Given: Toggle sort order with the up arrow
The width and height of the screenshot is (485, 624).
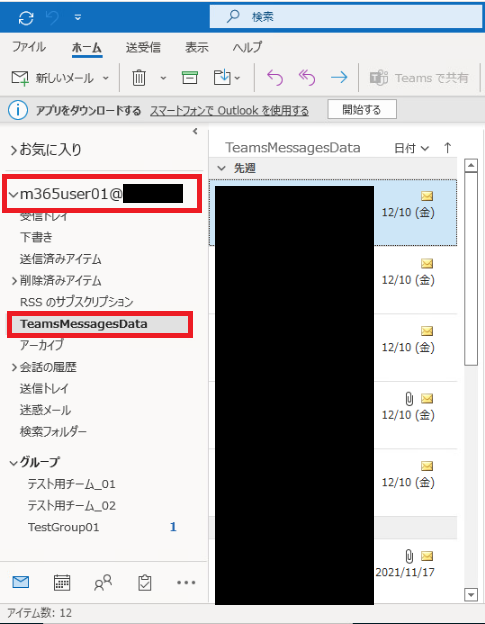Looking at the screenshot, I should (448, 148).
